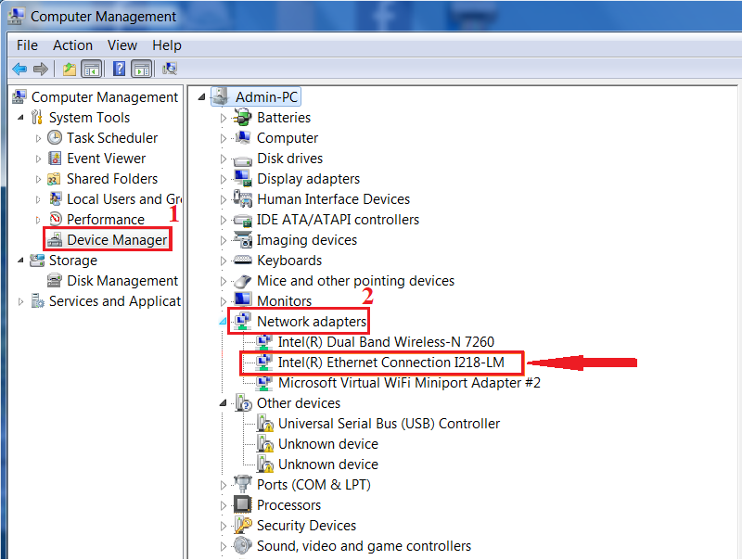Image resolution: width=742 pixels, height=560 pixels.
Task: Click the blue Help question mark icon
Action: [119, 69]
